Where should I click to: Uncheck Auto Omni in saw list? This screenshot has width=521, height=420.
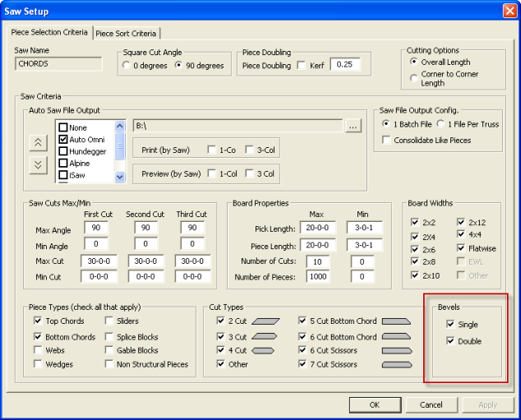tap(63, 139)
